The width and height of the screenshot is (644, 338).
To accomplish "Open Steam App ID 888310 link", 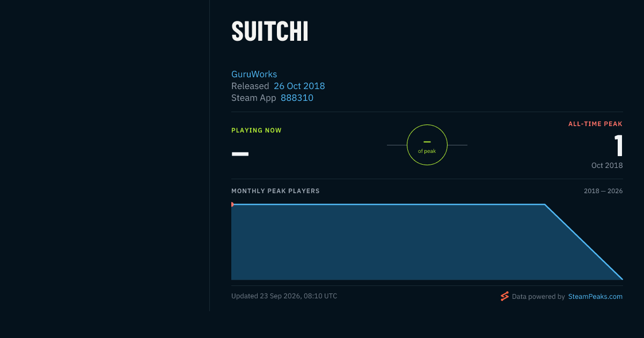I will pyautogui.click(x=297, y=98).
